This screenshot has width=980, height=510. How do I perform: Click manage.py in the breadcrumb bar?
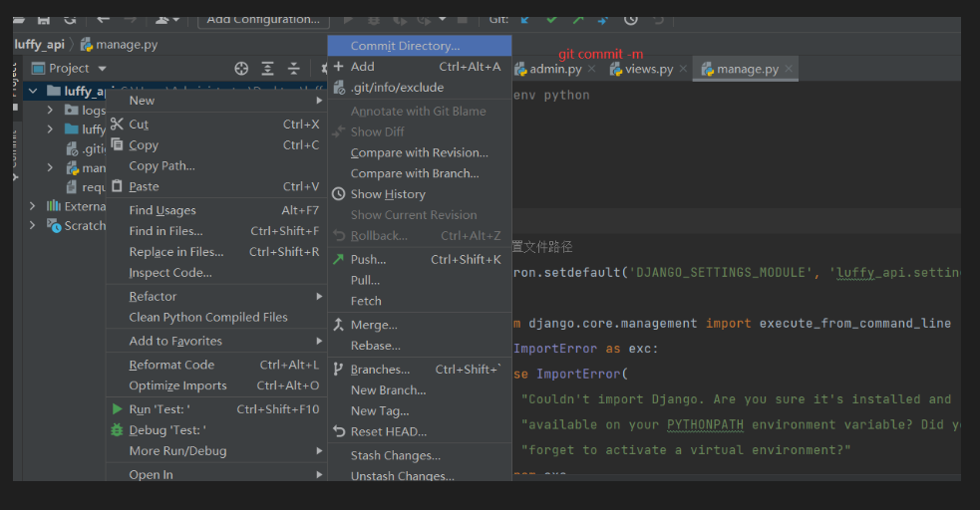click(126, 45)
